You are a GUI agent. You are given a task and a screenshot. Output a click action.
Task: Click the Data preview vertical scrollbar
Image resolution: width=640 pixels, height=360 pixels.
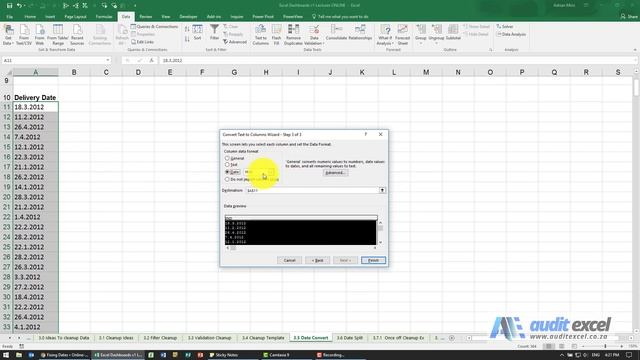point(380,233)
